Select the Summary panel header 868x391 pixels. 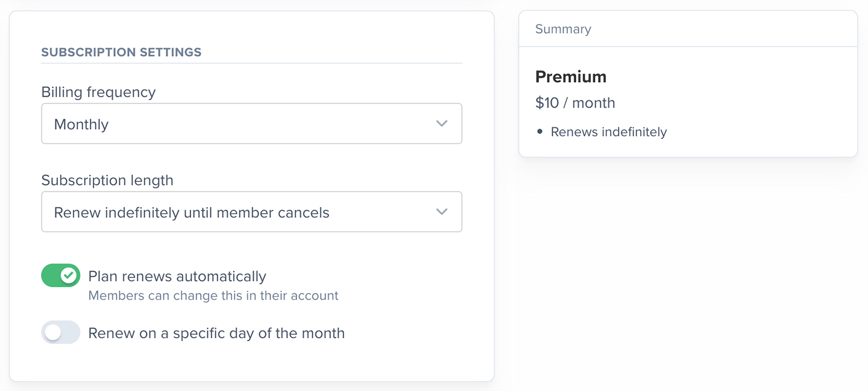tap(563, 29)
